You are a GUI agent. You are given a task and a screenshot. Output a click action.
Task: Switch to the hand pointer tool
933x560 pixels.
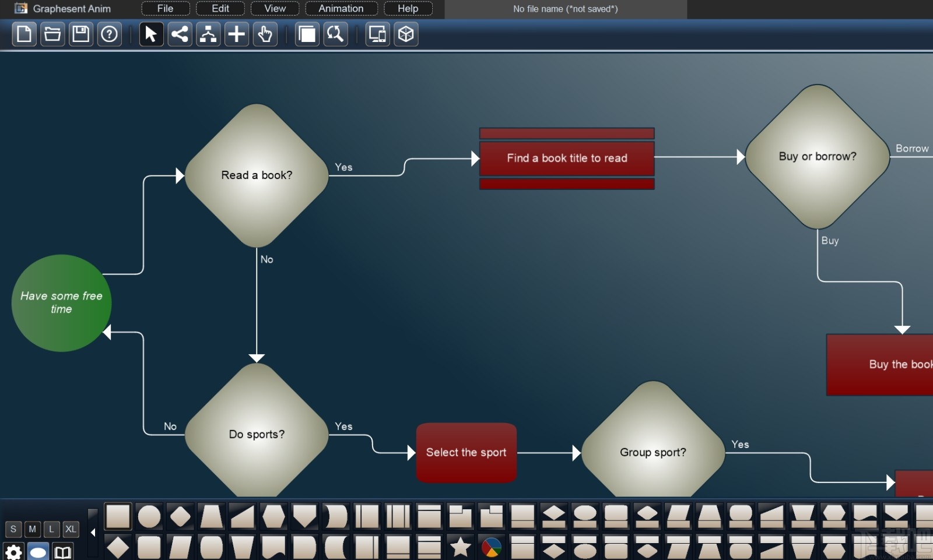pyautogui.click(x=265, y=34)
